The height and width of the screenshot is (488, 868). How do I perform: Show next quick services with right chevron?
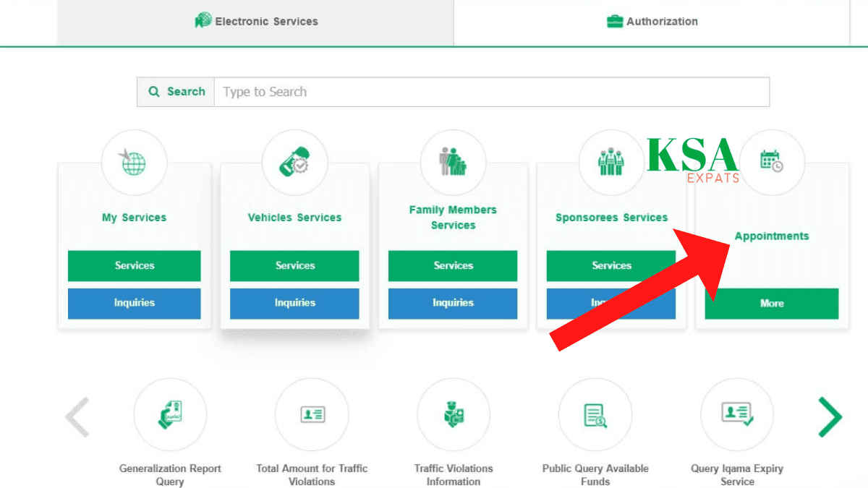830,417
